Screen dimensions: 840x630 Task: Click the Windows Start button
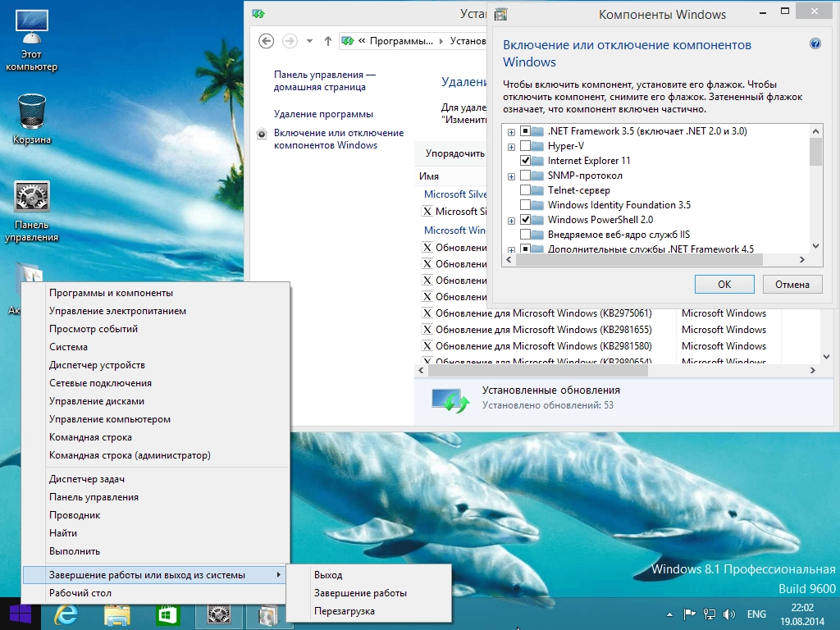[20, 614]
